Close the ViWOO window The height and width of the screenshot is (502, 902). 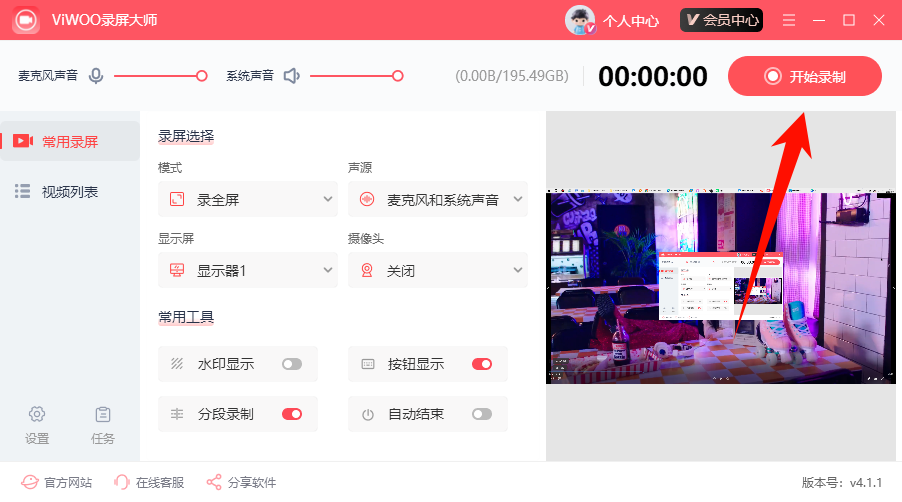(879, 20)
